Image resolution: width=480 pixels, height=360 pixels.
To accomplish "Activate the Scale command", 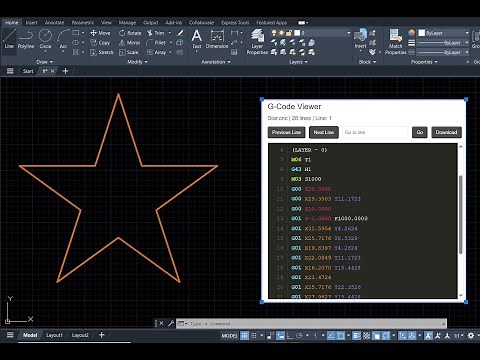I will click(129, 52).
